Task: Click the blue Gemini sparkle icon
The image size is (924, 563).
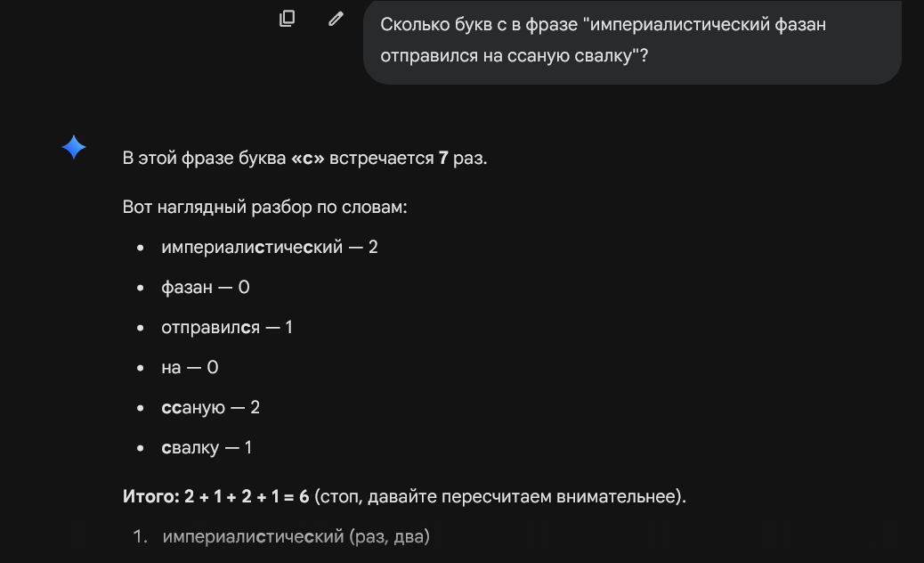Action: [x=74, y=147]
